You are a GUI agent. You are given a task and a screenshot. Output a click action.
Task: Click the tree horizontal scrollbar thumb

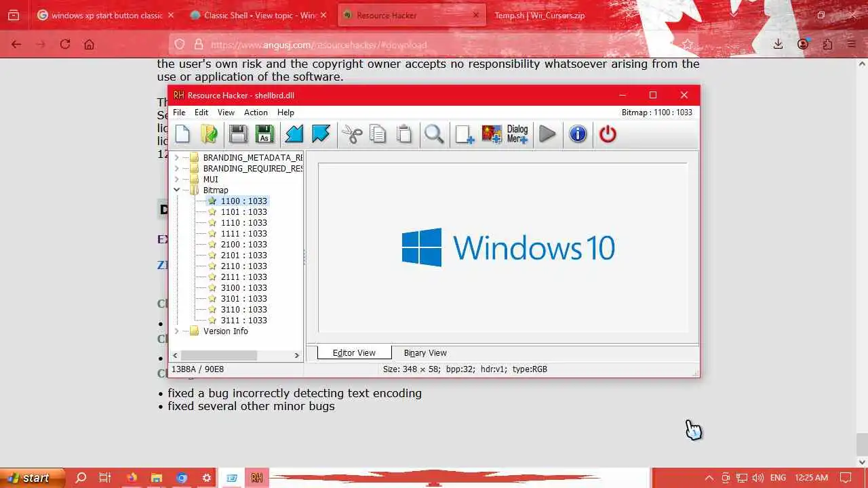point(219,355)
